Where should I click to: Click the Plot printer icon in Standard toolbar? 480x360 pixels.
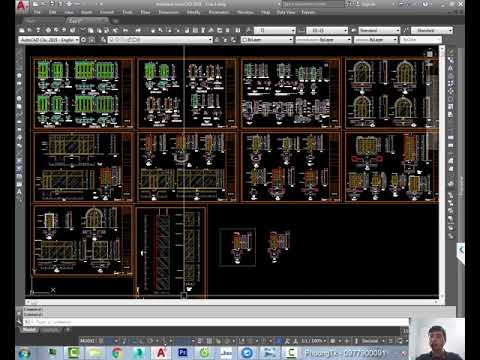pyautogui.click(x=48, y=30)
